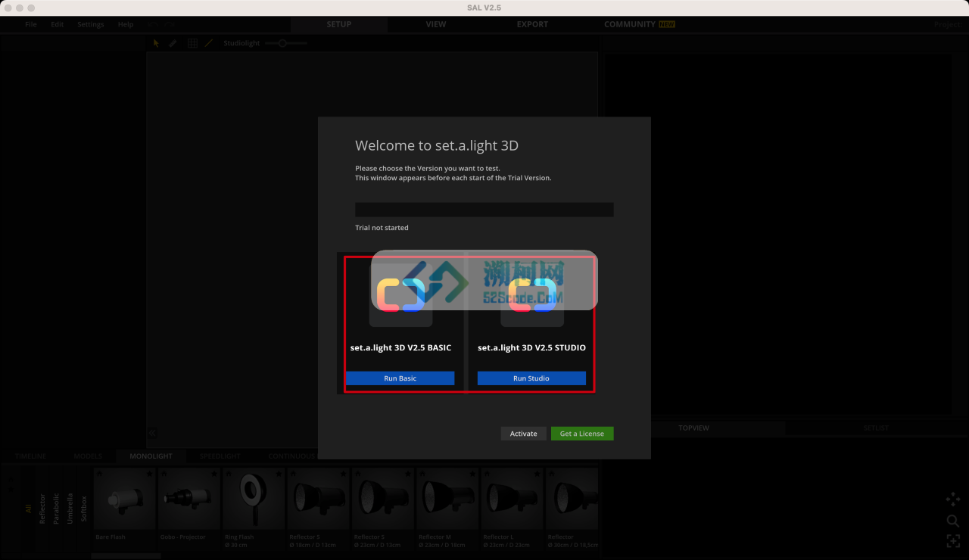Select the Ring Flash thumbnail
The height and width of the screenshot is (560, 969).
(x=254, y=499)
